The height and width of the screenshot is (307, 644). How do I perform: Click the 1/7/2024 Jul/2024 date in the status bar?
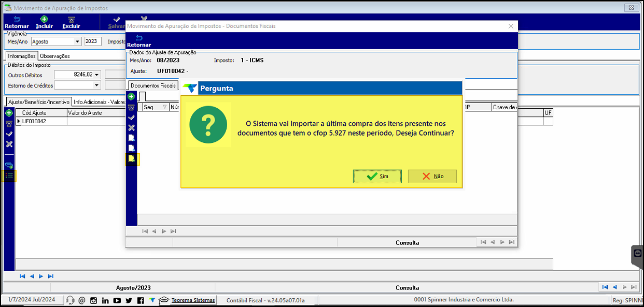[x=32, y=299]
